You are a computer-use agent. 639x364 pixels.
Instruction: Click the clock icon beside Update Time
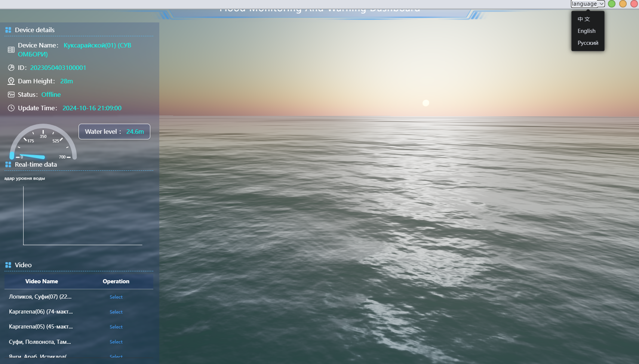tap(11, 108)
